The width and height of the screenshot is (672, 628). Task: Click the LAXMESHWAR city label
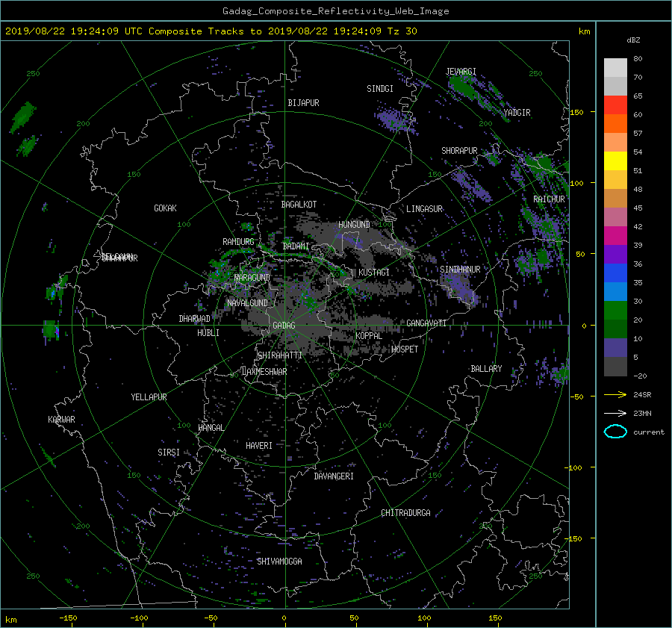tap(264, 372)
